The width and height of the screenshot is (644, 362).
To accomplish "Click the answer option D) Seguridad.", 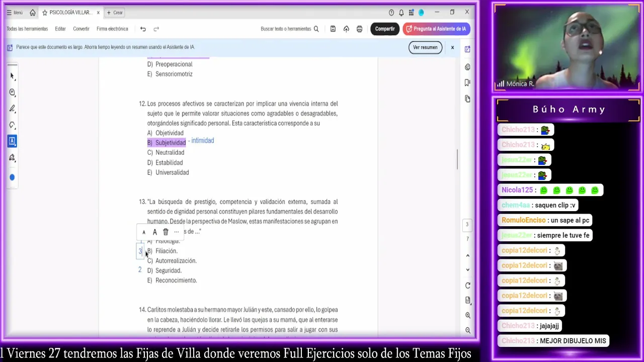I will 164,270.
